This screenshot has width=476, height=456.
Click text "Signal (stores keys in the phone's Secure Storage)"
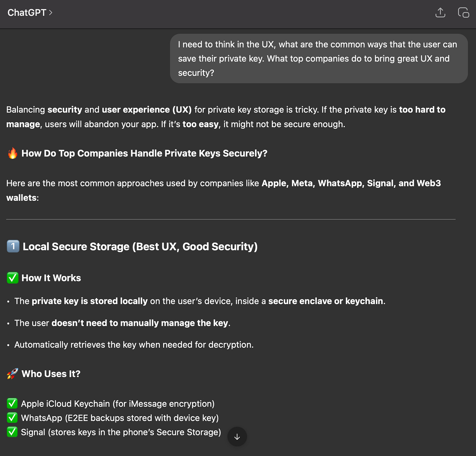coord(121,432)
